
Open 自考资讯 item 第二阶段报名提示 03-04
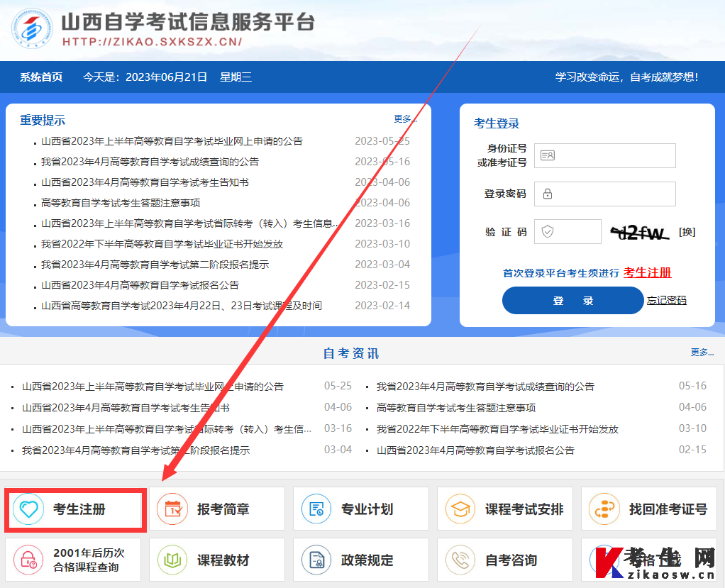pos(136,450)
